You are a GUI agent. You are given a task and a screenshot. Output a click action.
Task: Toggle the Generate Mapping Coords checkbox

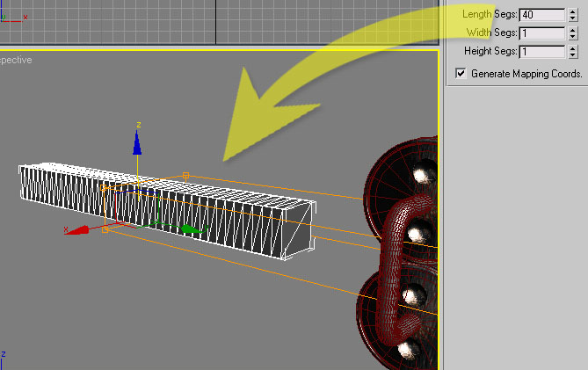point(461,74)
